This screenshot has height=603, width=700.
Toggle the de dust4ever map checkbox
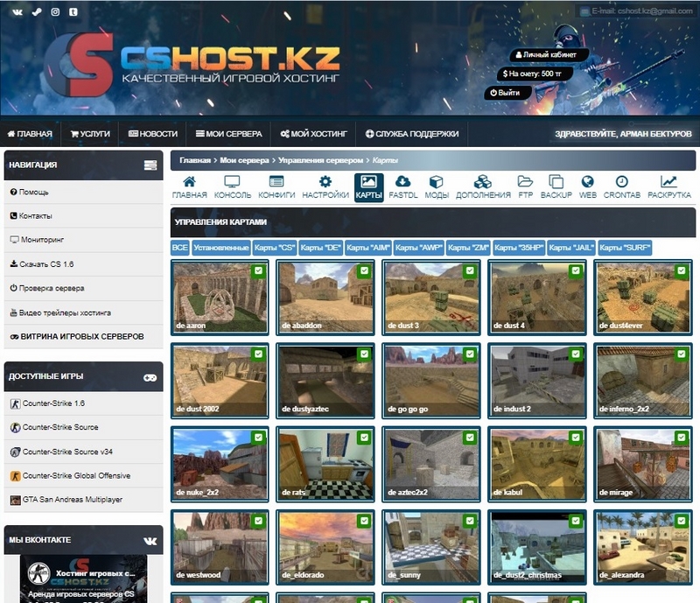pos(682,270)
